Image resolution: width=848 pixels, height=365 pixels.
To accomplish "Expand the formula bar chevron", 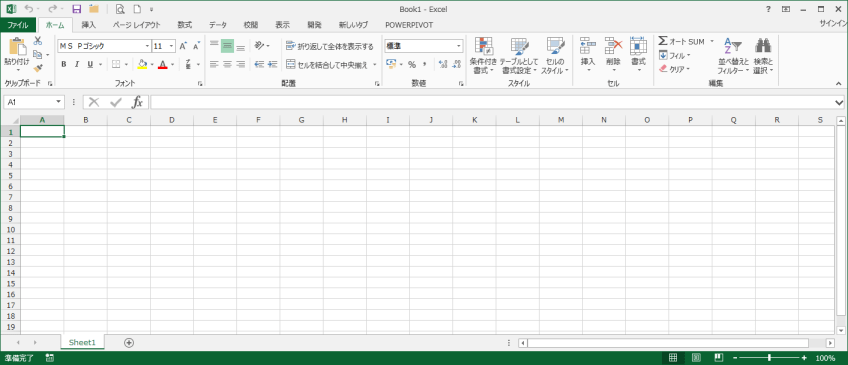I will pos(839,102).
